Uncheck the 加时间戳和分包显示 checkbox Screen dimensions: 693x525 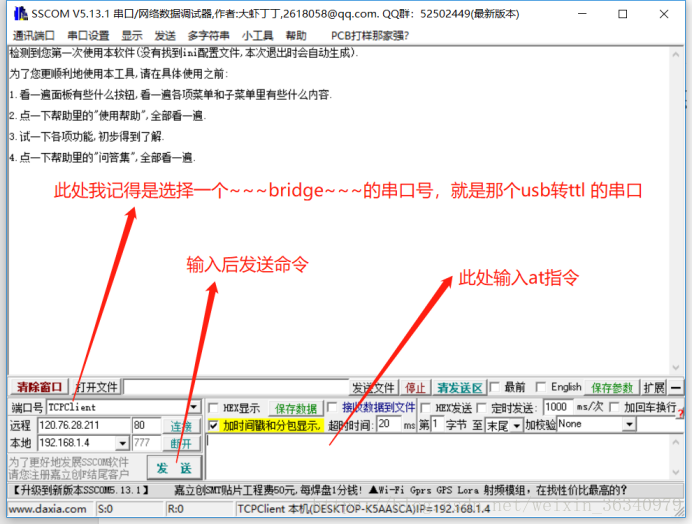213,426
